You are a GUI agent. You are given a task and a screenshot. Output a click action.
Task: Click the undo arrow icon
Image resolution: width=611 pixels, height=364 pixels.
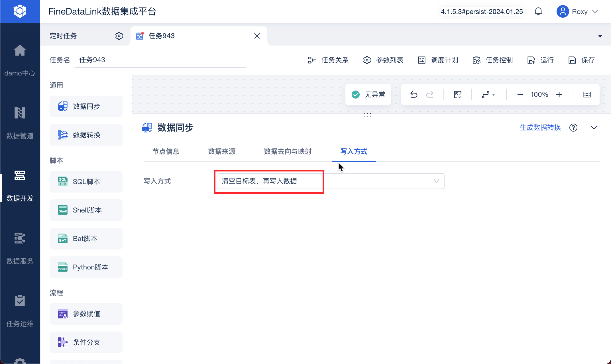(x=414, y=95)
